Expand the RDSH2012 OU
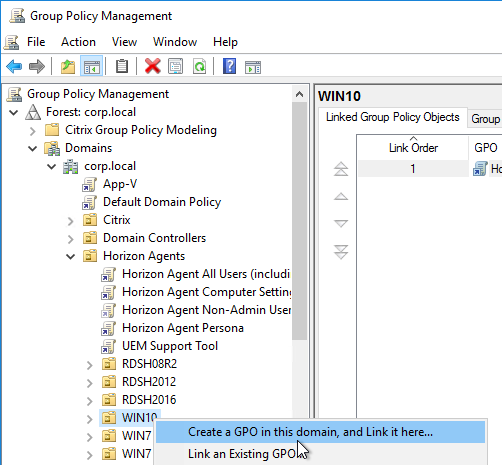Viewport: 502px width, 465px height. click(90, 383)
